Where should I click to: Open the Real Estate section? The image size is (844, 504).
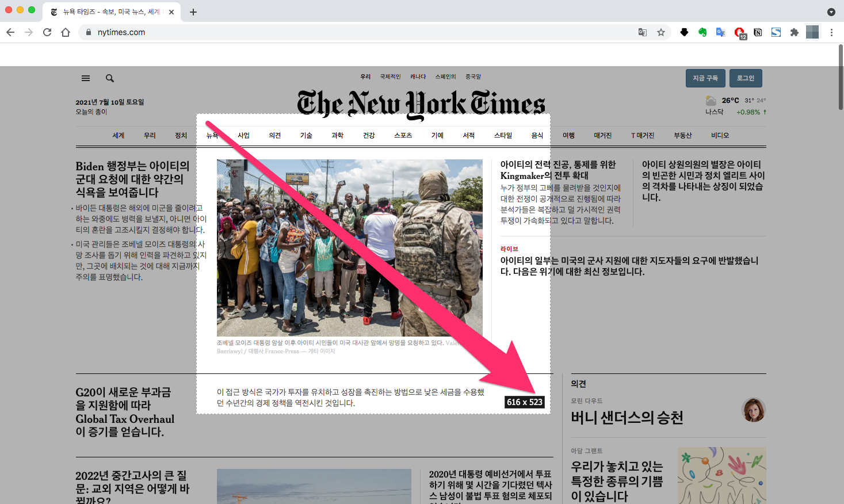click(x=683, y=135)
